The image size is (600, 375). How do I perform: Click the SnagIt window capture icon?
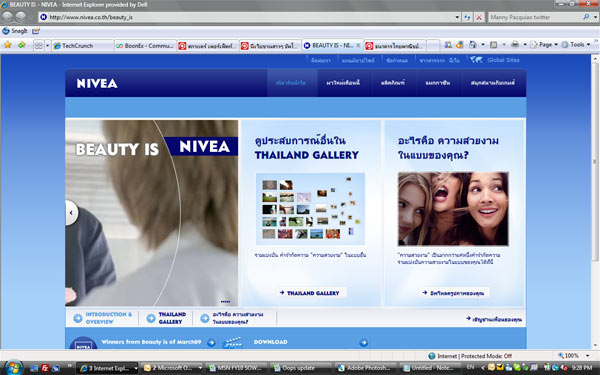click(36, 31)
